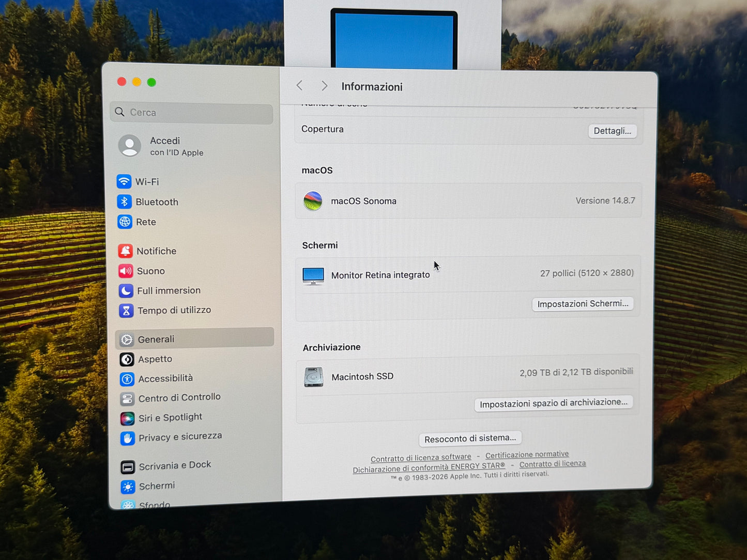
Task: Click the macOS Sonoma logo icon
Action: click(313, 201)
